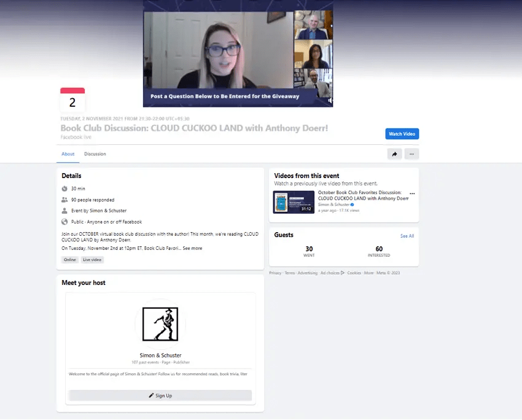The width and height of the screenshot is (522, 420).
Task: Click the globe icon next to Public
Action: [x=64, y=220]
